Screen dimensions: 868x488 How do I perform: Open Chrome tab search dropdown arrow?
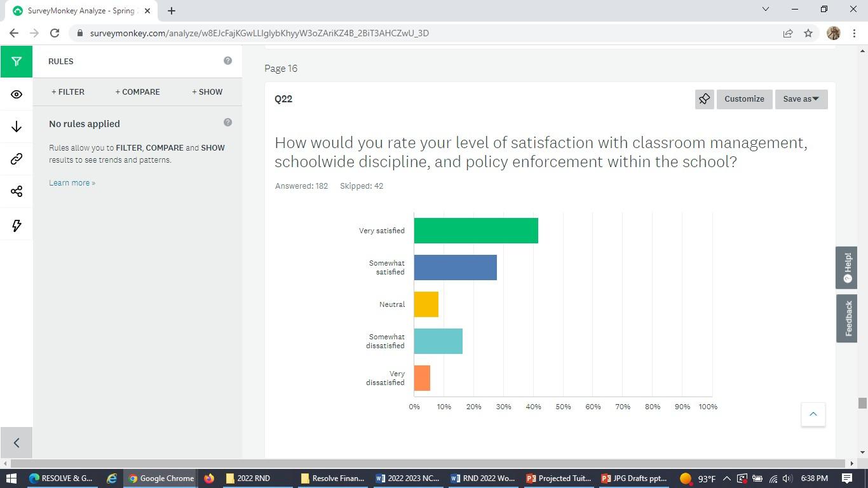(x=765, y=10)
